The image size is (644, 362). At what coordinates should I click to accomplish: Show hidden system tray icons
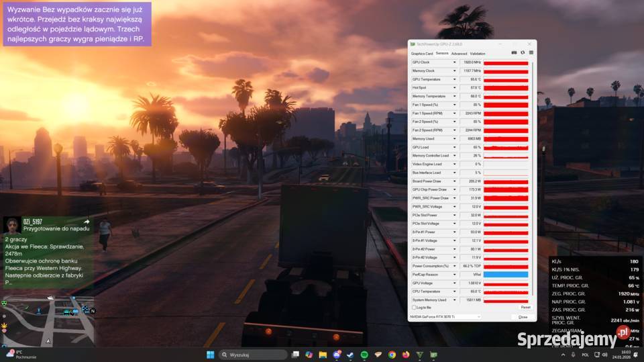click(563, 355)
